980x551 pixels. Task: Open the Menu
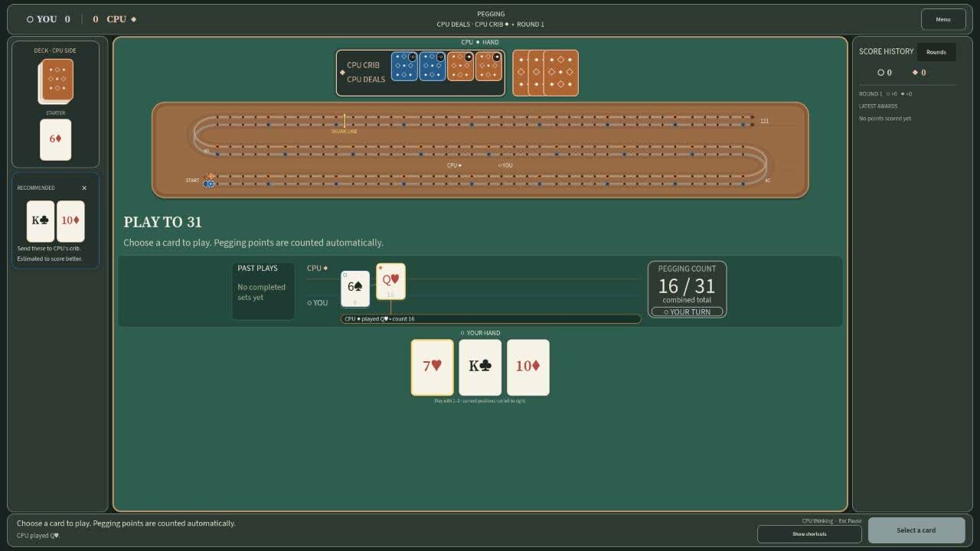(x=943, y=19)
